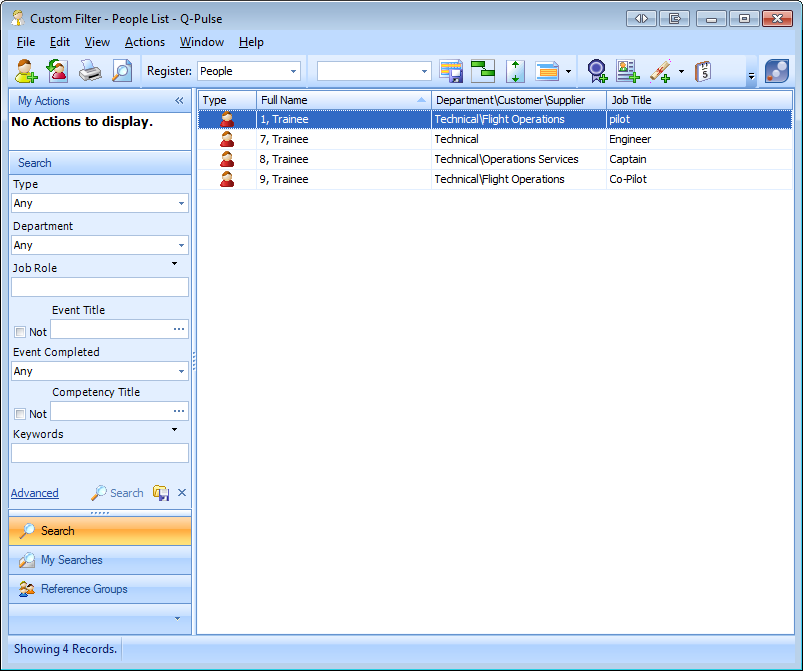Collapse the My Actions panel chevrons
The height and width of the screenshot is (671, 803).
[179, 100]
